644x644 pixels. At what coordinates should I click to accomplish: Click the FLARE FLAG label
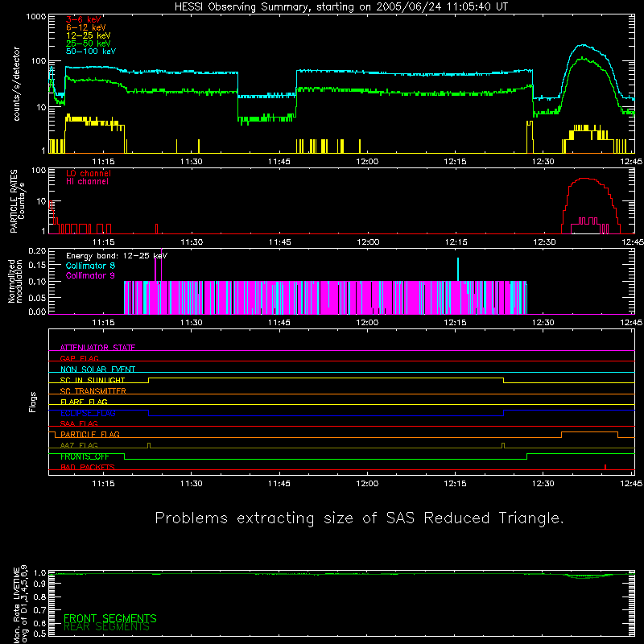point(84,402)
